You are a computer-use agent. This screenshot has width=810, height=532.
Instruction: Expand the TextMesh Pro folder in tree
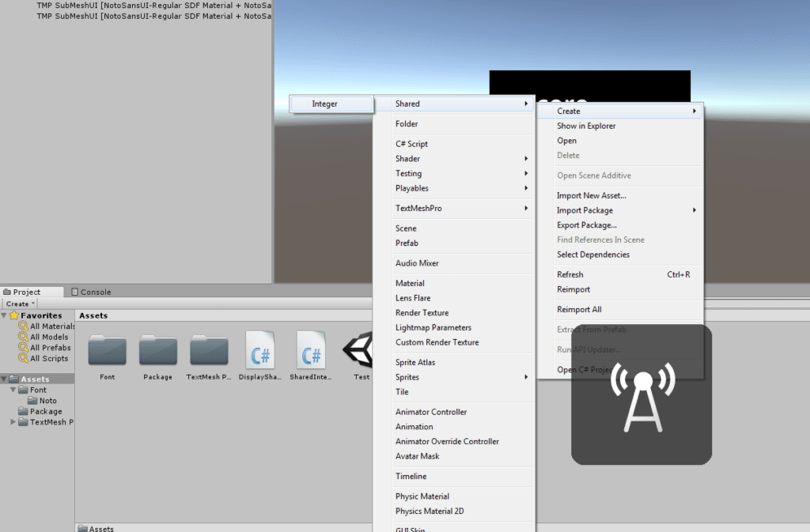click(x=13, y=422)
